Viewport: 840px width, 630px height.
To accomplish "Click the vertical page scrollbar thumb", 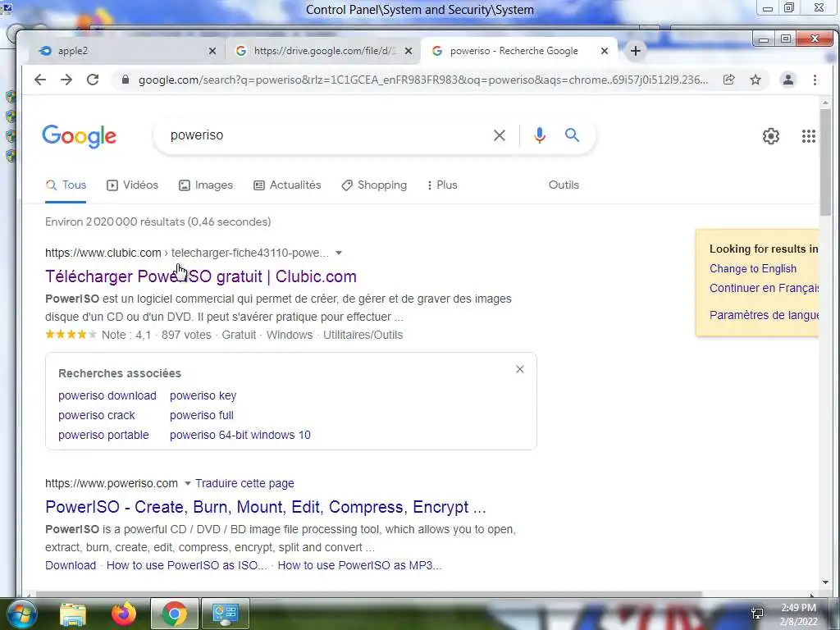I will 825,162.
